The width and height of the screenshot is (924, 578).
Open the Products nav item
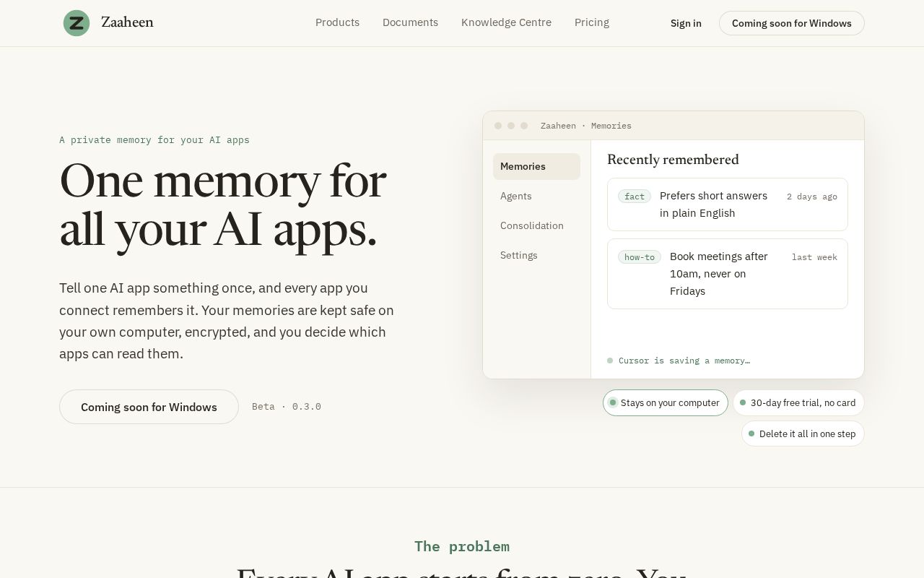pos(337,22)
